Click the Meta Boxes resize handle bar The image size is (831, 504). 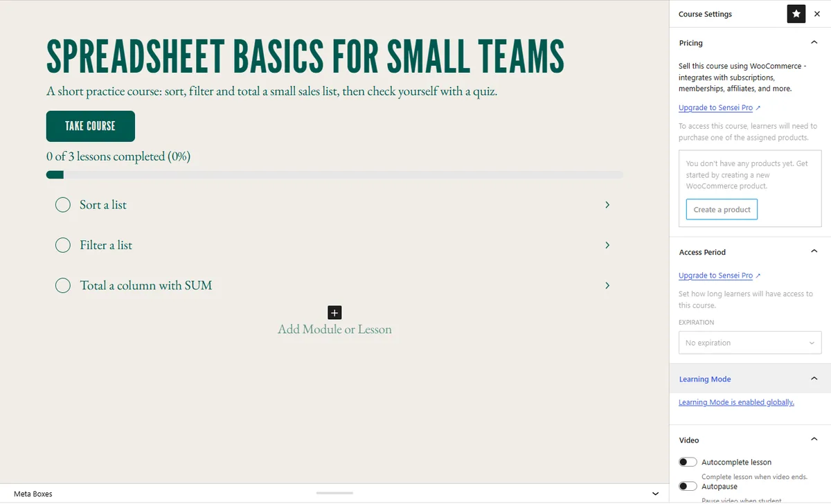334,493
